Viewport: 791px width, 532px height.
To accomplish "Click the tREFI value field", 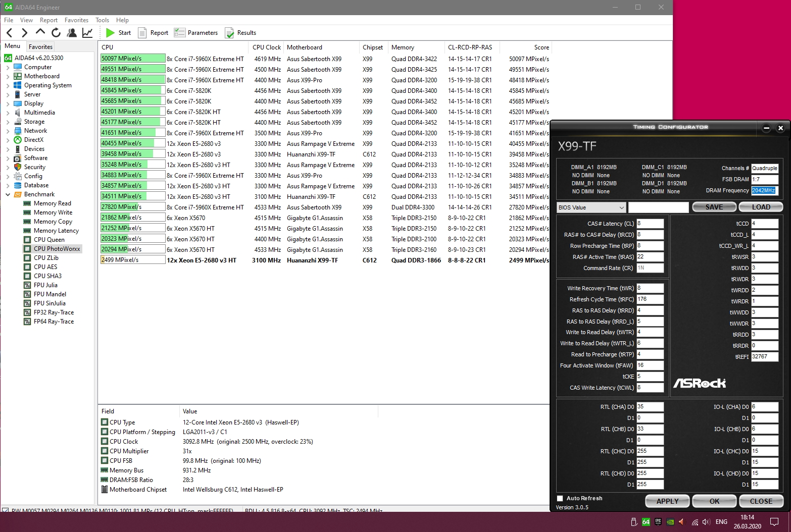I will pos(765,357).
